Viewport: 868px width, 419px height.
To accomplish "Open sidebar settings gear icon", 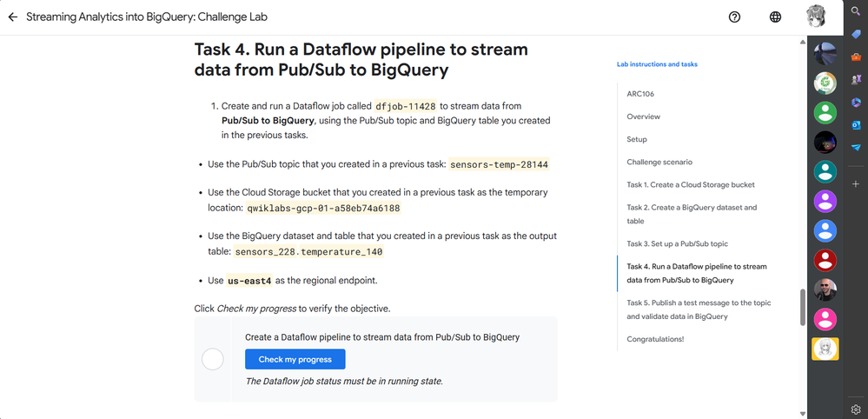I will tap(855, 409).
